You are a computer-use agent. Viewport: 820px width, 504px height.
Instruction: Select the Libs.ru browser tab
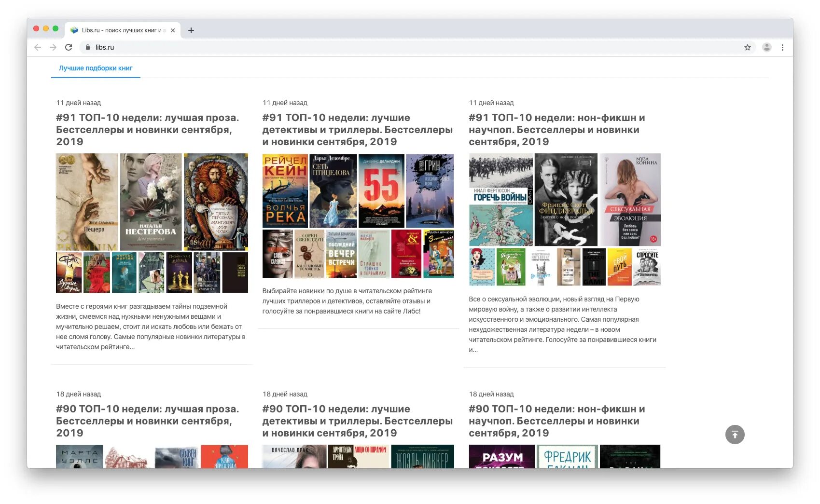(123, 30)
